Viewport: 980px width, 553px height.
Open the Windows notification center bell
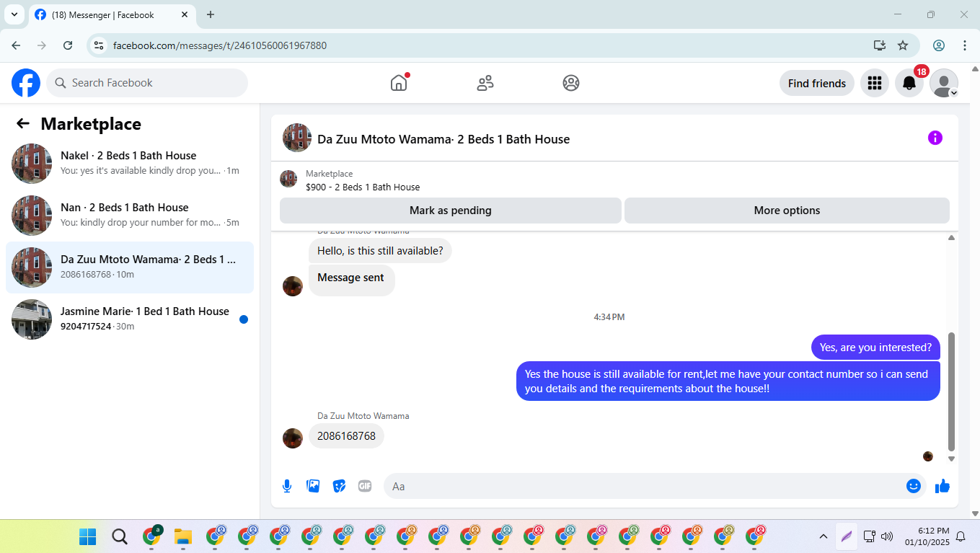[x=961, y=536]
